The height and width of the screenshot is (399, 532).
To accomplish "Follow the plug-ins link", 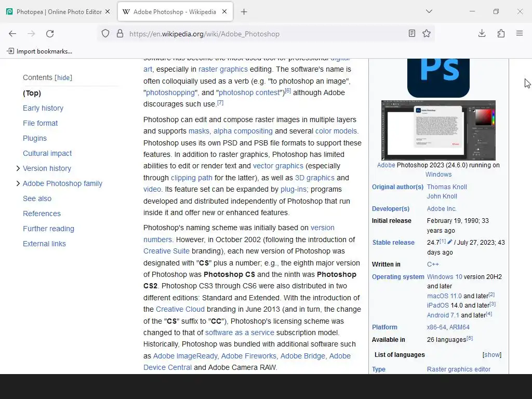I will point(294,189).
